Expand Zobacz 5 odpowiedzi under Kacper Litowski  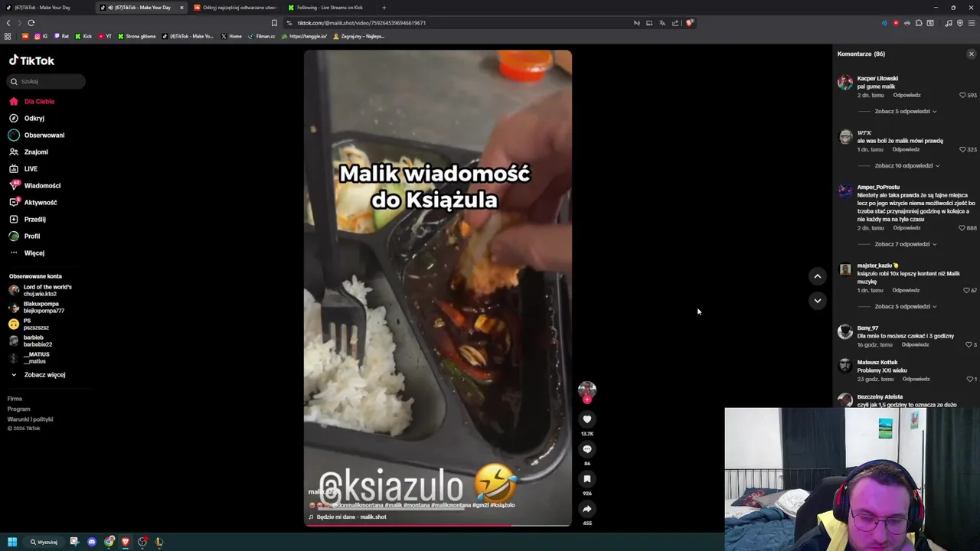pyautogui.click(x=906, y=112)
